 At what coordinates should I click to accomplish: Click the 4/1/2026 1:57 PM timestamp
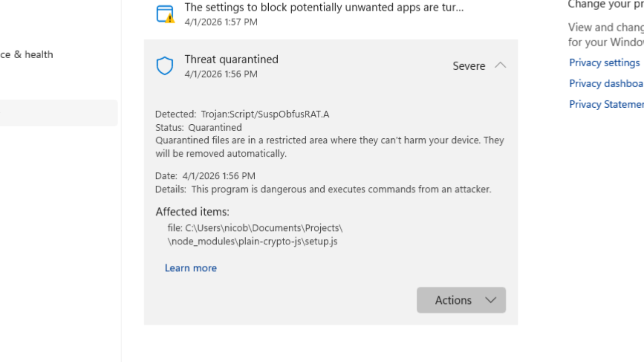pos(221,22)
